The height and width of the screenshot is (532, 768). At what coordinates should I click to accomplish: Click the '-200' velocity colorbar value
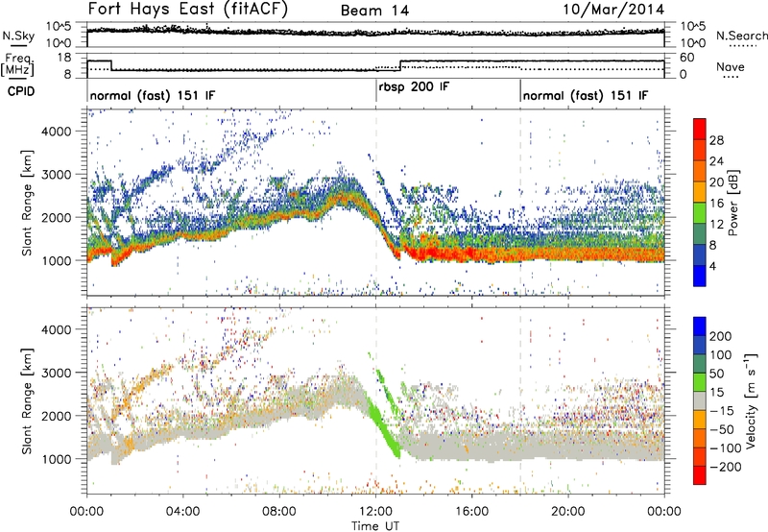click(726, 467)
